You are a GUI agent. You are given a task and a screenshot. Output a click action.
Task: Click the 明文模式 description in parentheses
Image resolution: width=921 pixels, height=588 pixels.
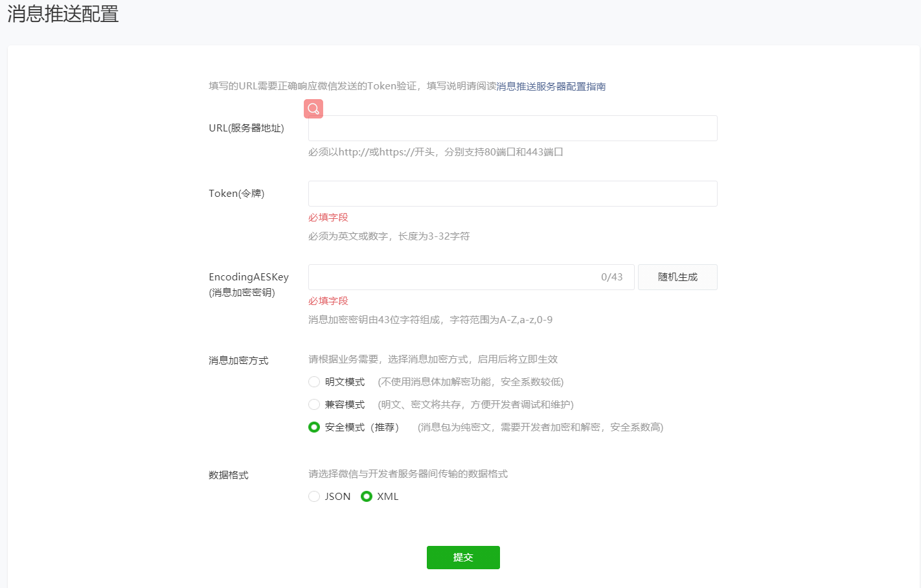pos(471,382)
